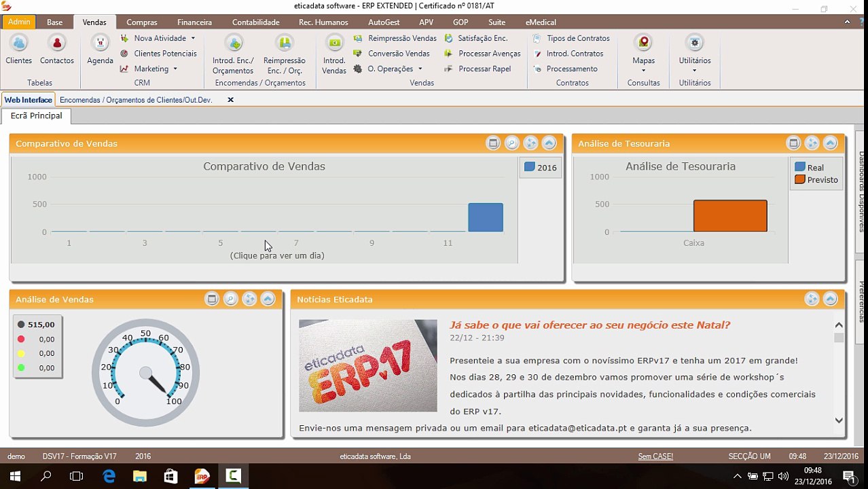This screenshot has width=868, height=489.
Task: Click Processar Avenças
Action: click(x=482, y=54)
